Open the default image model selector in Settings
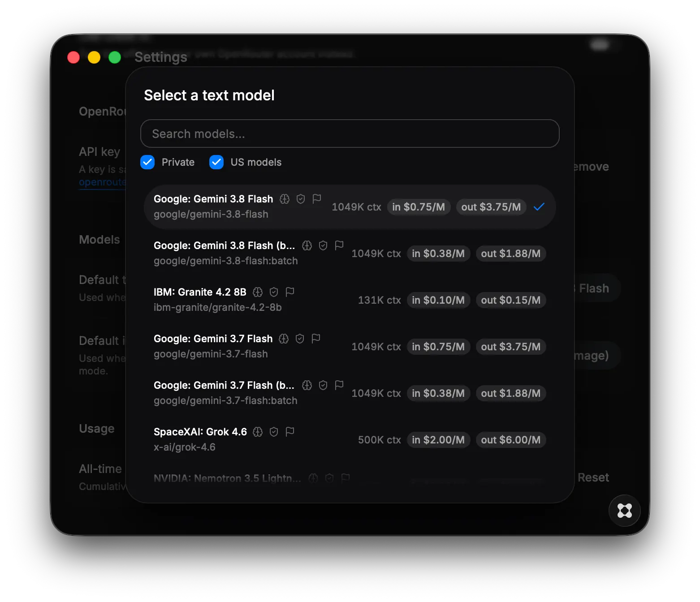Viewport: 700px width, 602px height. click(597, 355)
